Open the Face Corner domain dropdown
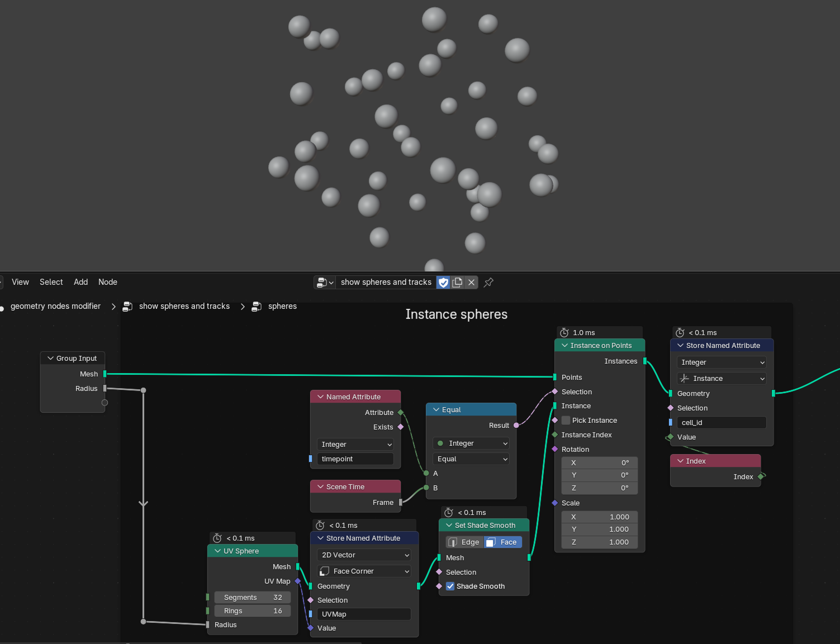840x644 pixels. pyautogui.click(x=364, y=571)
